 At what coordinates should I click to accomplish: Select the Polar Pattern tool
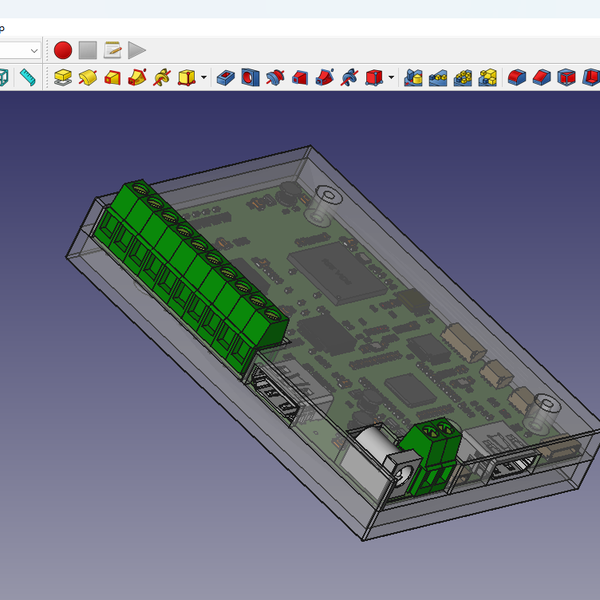pyautogui.click(x=463, y=77)
